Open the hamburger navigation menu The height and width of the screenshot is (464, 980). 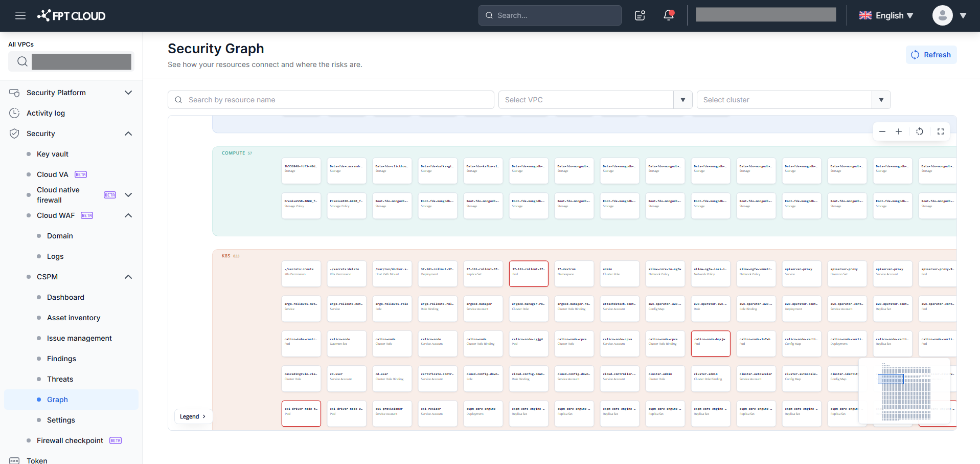(x=20, y=15)
